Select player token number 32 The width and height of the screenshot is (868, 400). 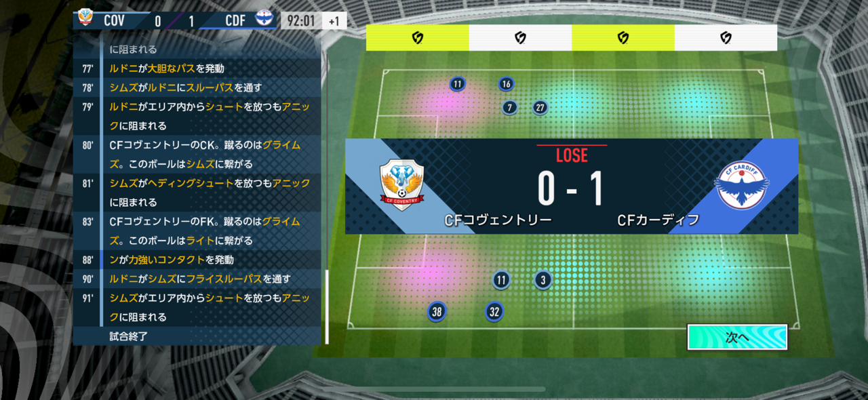pyautogui.click(x=494, y=312)
